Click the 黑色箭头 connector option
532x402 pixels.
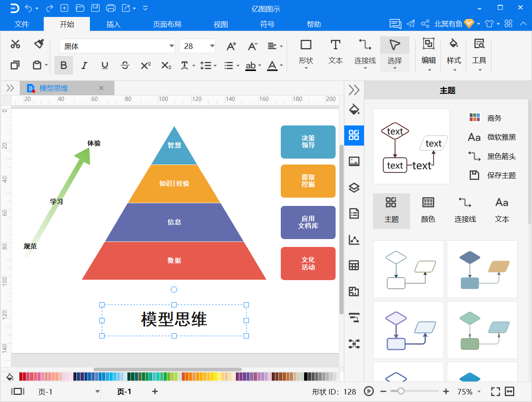(492, 156)
